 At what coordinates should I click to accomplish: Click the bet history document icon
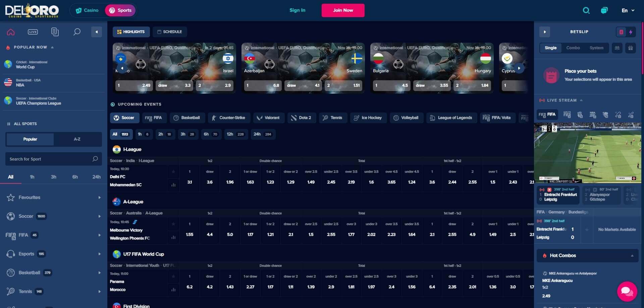pos(55,32)
